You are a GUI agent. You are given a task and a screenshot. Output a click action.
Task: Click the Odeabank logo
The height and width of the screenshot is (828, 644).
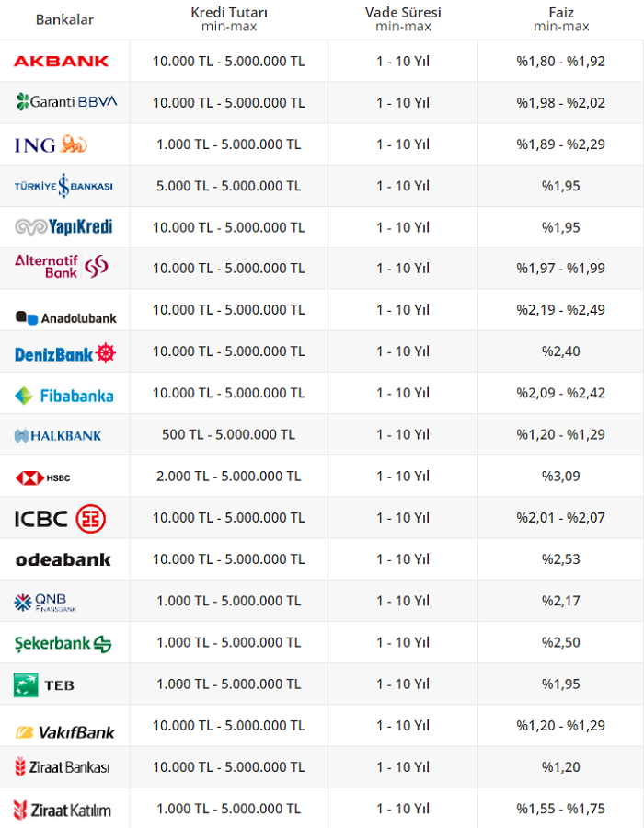pos(63,559)
